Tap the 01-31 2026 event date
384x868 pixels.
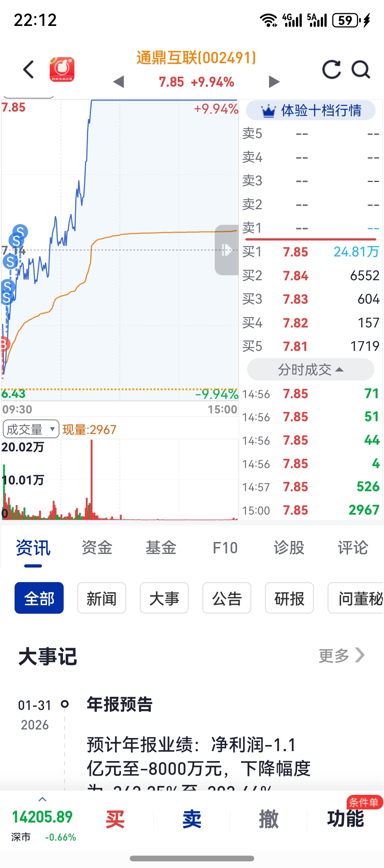34,715
